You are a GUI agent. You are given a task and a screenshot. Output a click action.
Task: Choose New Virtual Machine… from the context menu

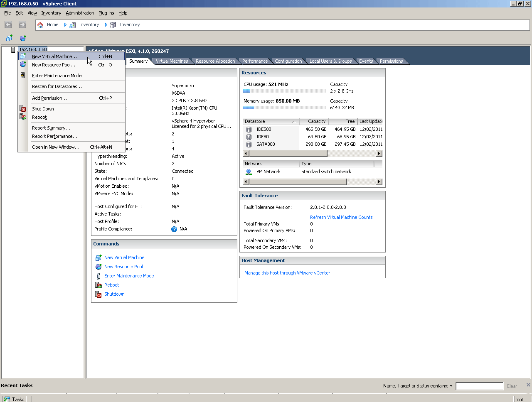click(71, 56)
